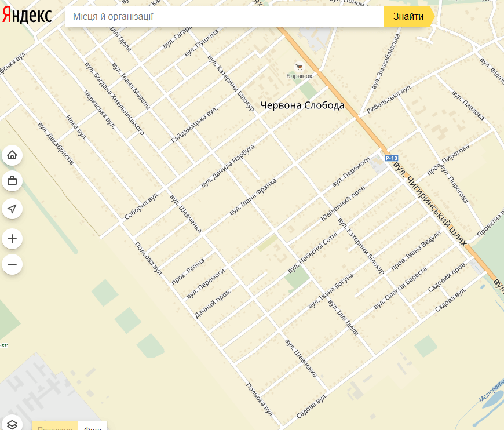Click the Home location icon
The image size is (504, 430).
[12, 155]
